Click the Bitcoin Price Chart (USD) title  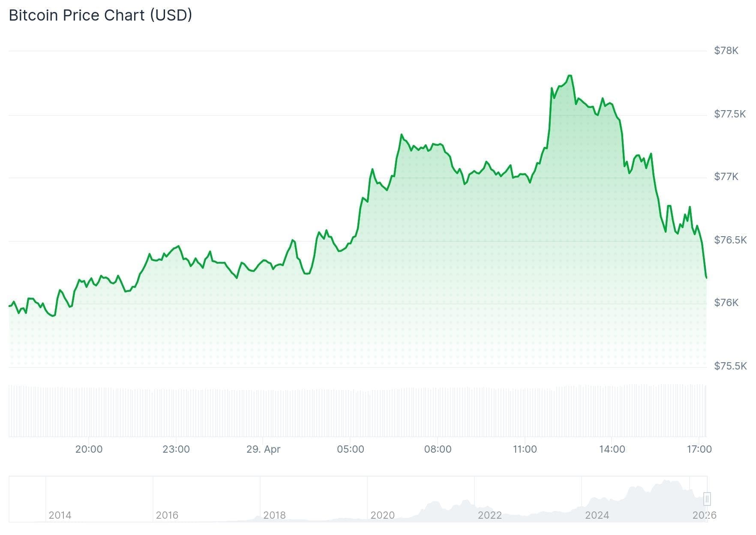coord(100,15)
